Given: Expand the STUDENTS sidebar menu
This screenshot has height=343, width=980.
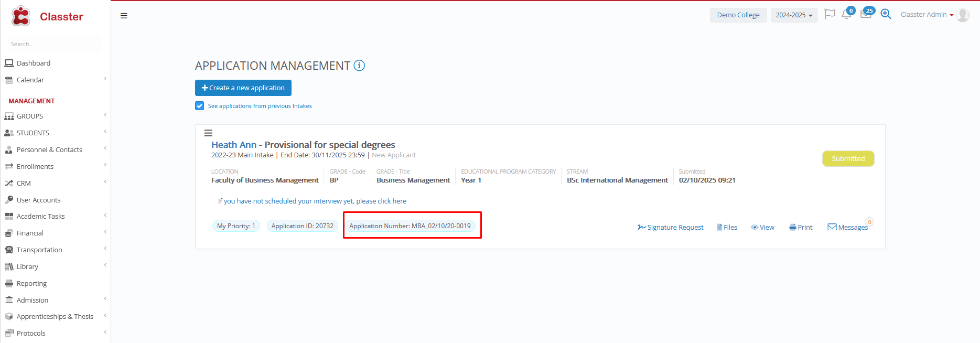Looking at the screenshot, I should 33,133.
